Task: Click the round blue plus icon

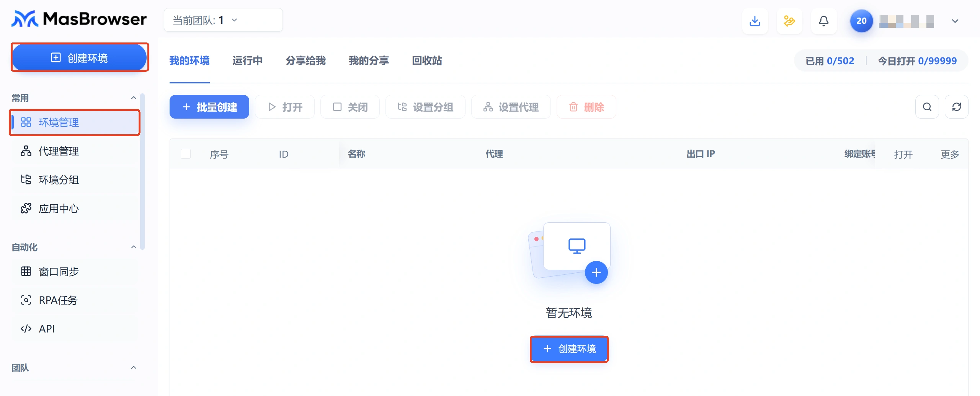Action: tap(596, 272)
